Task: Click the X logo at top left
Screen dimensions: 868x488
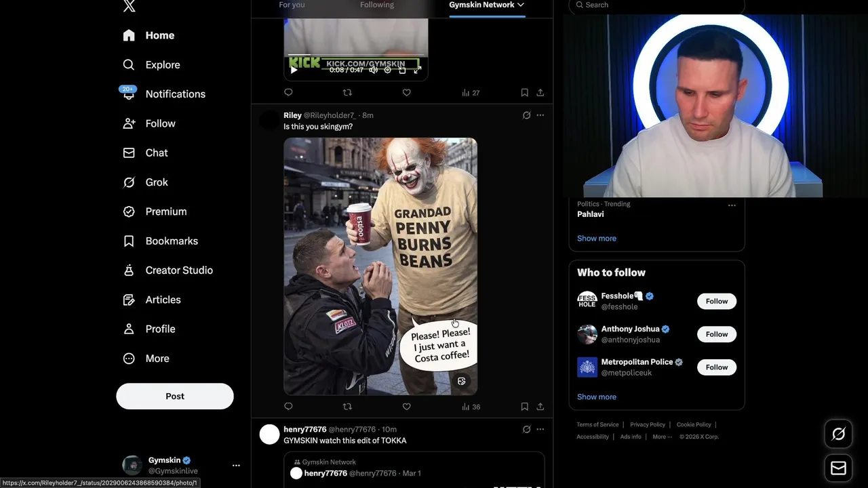Action: (129, 5)
